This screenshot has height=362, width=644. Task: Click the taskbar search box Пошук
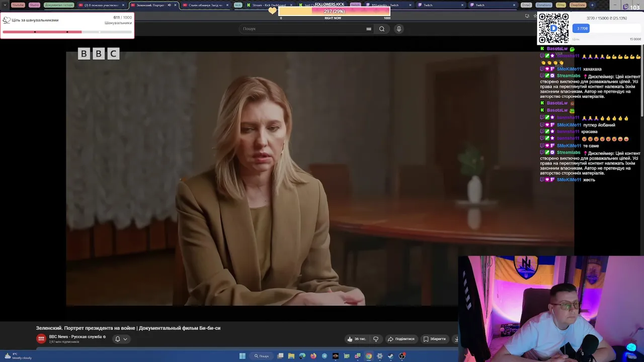click(262, 356)
